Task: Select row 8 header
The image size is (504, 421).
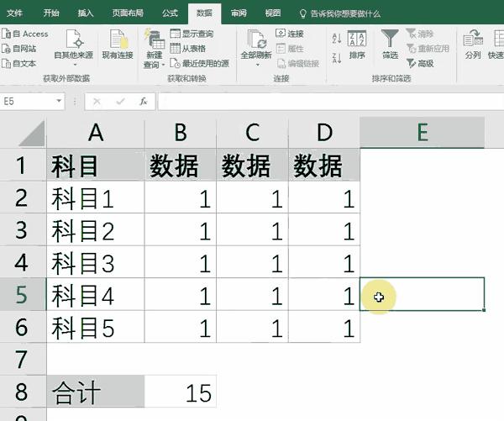Action: [x=23, y=392]
